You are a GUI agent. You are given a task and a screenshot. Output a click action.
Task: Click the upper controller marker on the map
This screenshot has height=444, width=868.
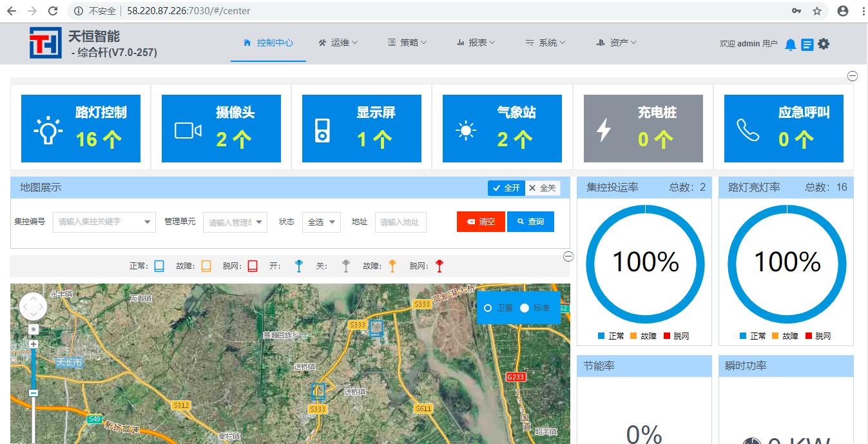(x=376, y=329)
